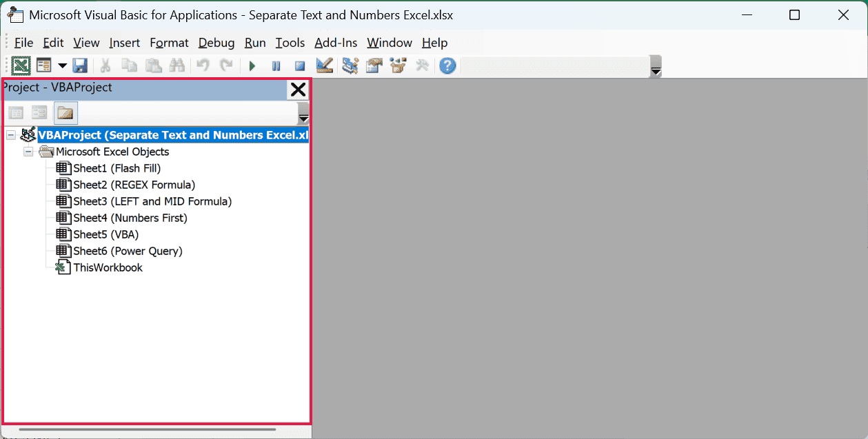Toggle Folders view in Project panel
868x439 pixels.
(x=65, y=112)
